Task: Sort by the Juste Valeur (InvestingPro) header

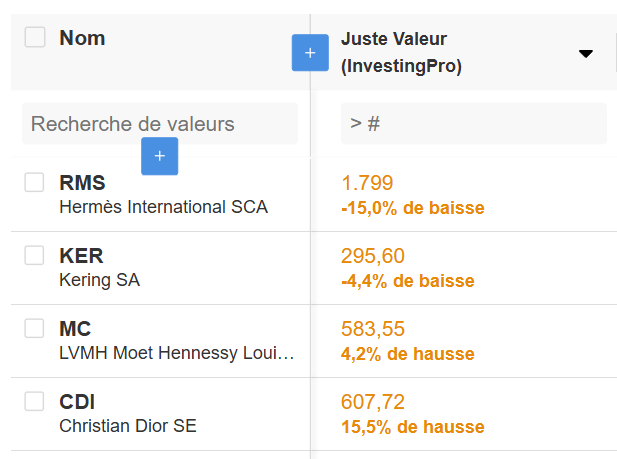Action: tap(400, 53)
